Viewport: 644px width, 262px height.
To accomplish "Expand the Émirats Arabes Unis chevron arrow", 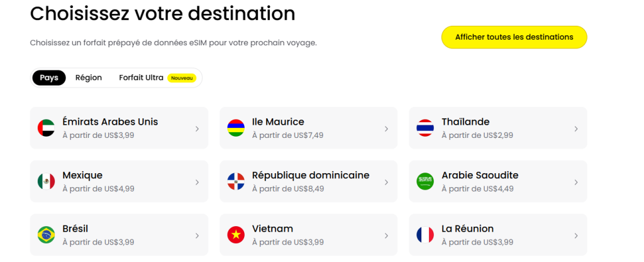I will pos(197,128).
